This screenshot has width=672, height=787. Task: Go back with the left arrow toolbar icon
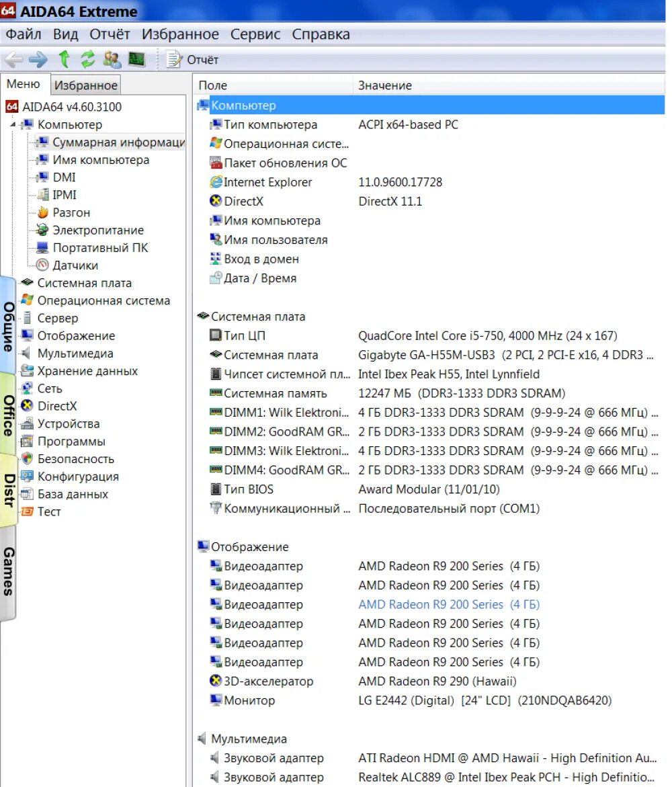tap(14, 60)
